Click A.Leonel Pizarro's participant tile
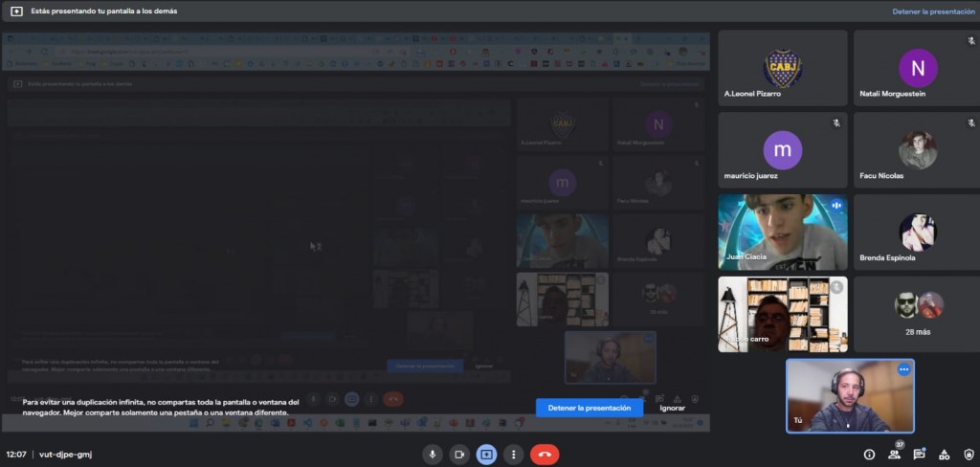Image resolution: width=980 pixels, height=467 pixels. tap(782, 68)
